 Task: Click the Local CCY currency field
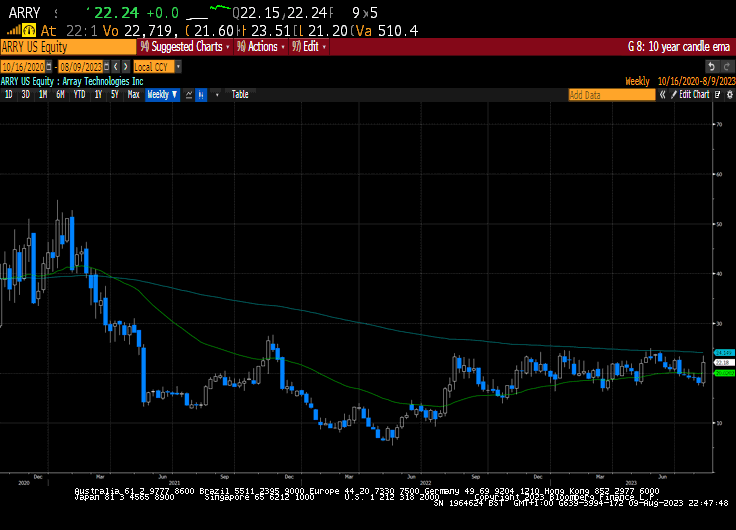click(x=154, y=67)
